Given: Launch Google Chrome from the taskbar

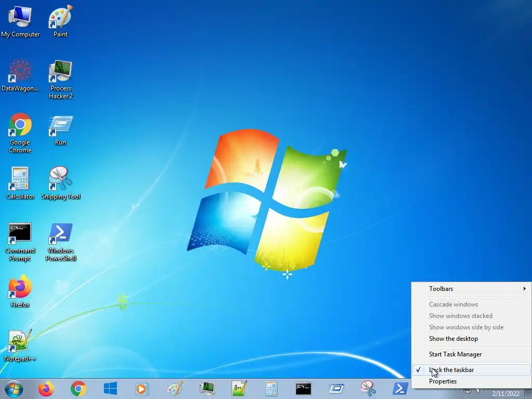Looking at the screenshot, I should 78,389.
